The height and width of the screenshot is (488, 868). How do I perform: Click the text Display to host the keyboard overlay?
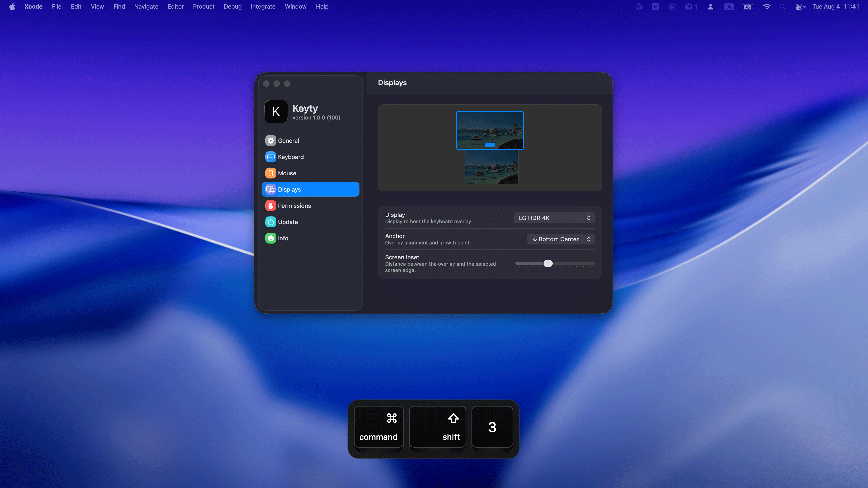pos(428,222)
